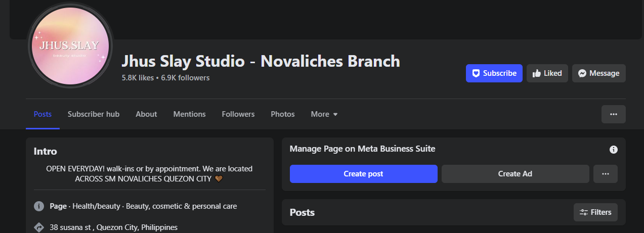Open the 38 susana st address link
The image size is (644, 233).
tap(113, 227)
